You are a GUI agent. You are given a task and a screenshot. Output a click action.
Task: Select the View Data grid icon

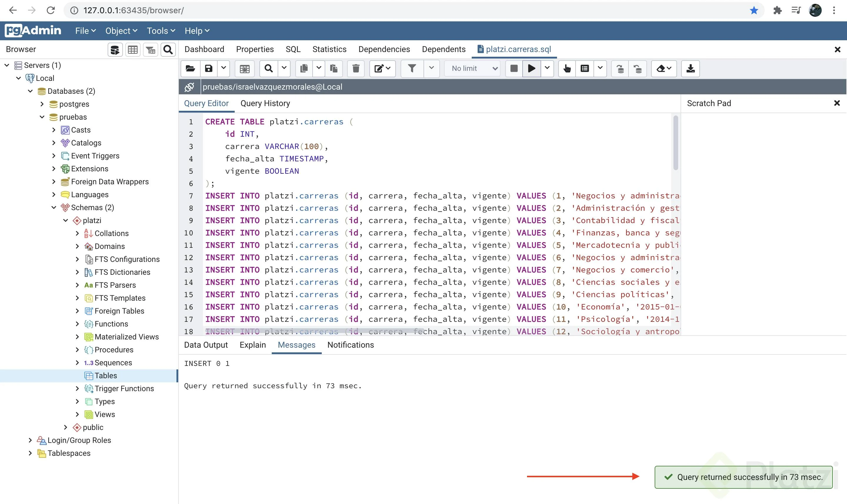[x=133, y=49]
